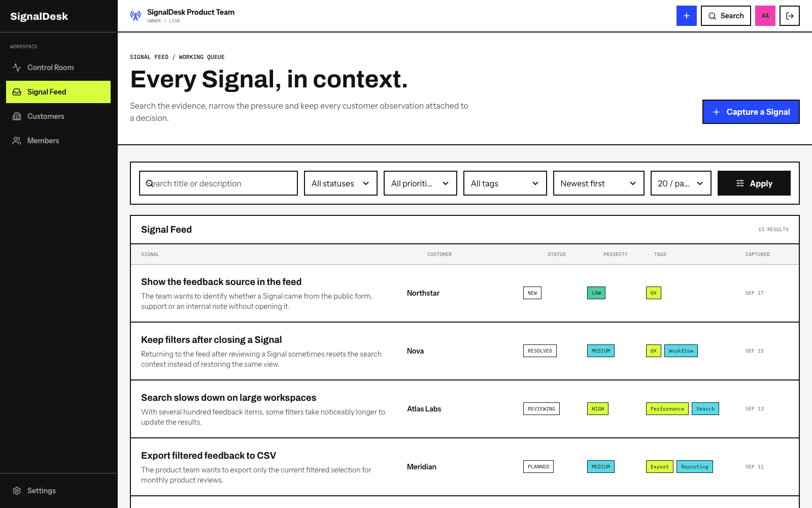The width and height of the screenshot is (812, 508).
Task: Click the Signal Feed inbox icon
Action: click(17, 92)
